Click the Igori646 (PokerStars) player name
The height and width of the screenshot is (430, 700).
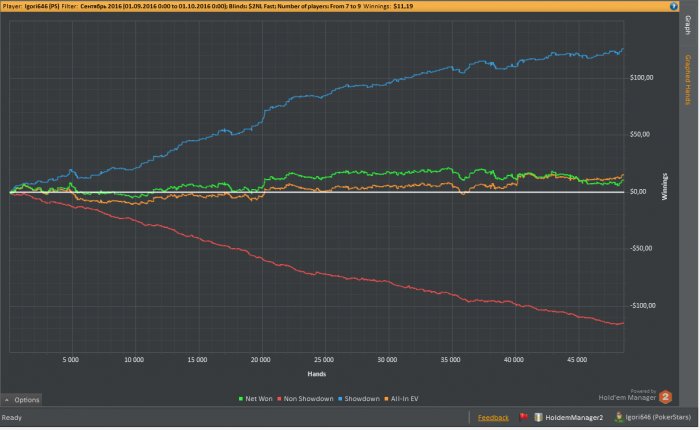point(658,417)
